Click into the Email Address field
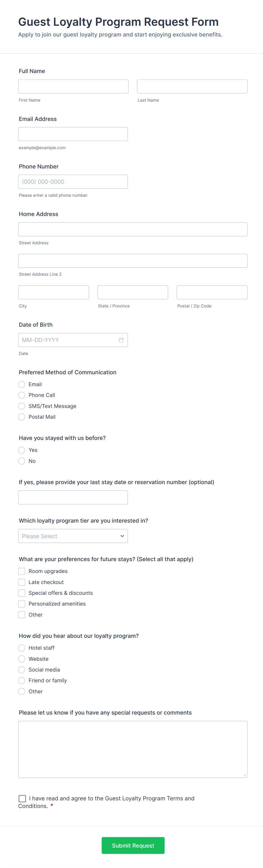This screenshot has height=868, width=263. coord(73,134)
